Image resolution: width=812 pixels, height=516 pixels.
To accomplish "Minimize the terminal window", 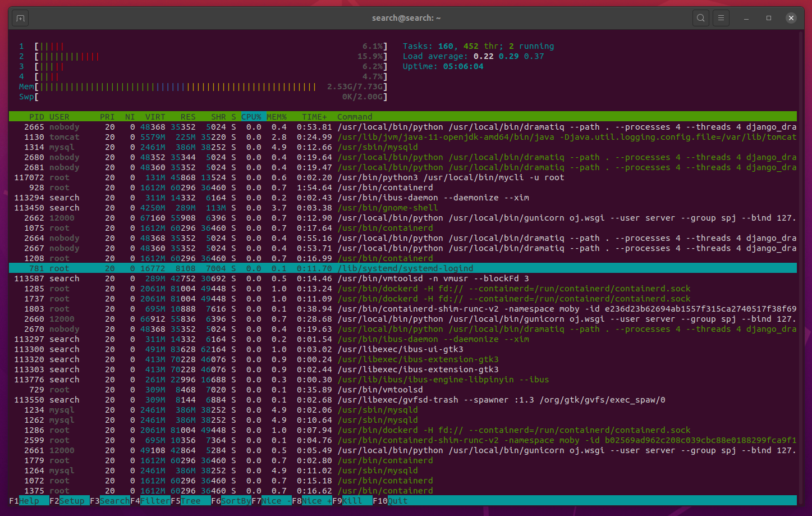I will coord(746,18).
